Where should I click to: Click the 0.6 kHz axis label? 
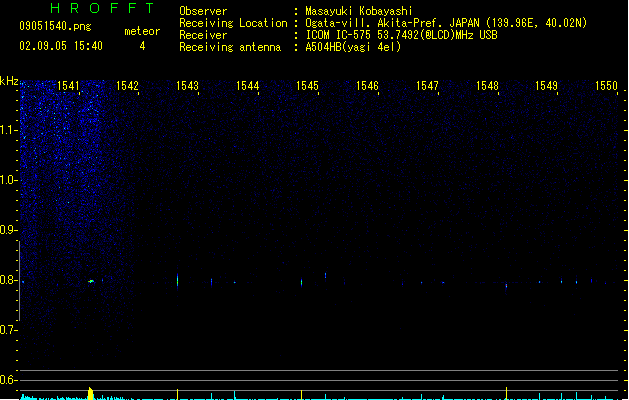point(8,380)
